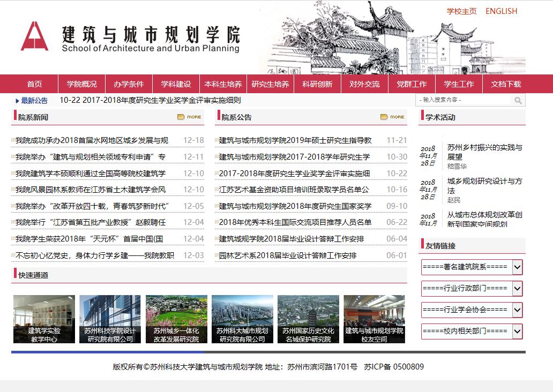Select the 苏州城乡一体化改革发展研究院 image
The height and width of the screenshot is (392, 553).
(x=176, y=319)
